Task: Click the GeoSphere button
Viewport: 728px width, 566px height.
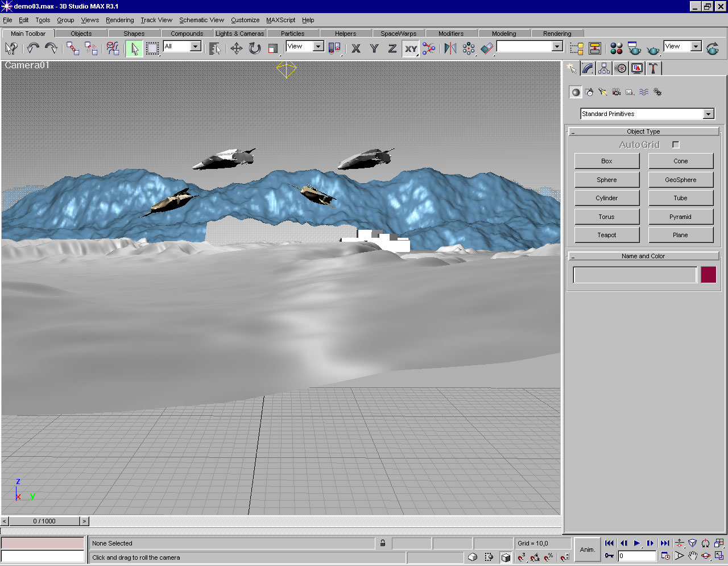Action: (680, 180)
